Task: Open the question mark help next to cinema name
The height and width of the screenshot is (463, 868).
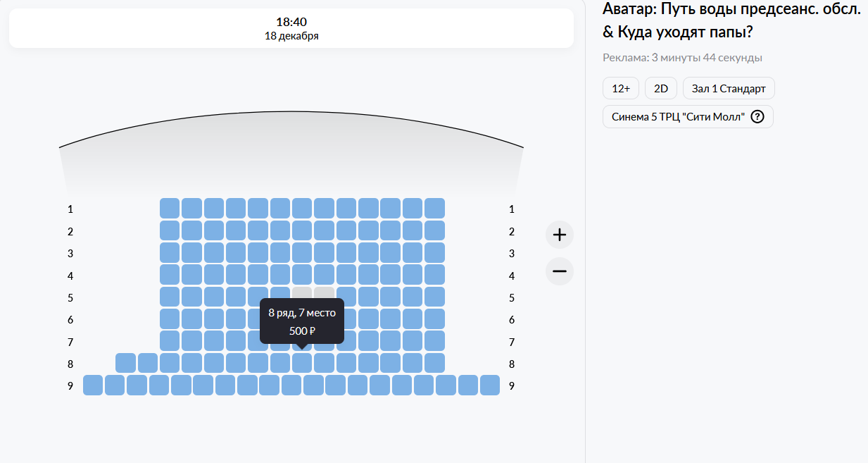Action: [757, 117]
